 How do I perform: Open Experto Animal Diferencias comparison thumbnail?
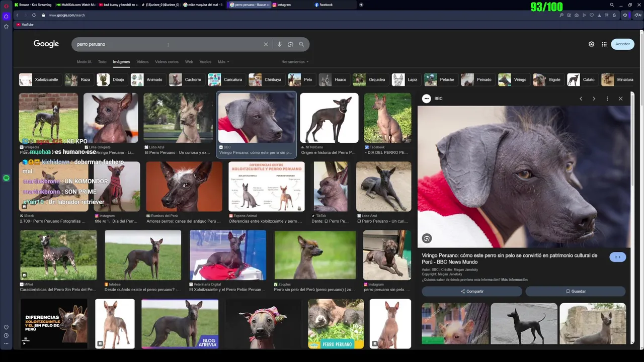pyautogui.click(x=267, y=187)
